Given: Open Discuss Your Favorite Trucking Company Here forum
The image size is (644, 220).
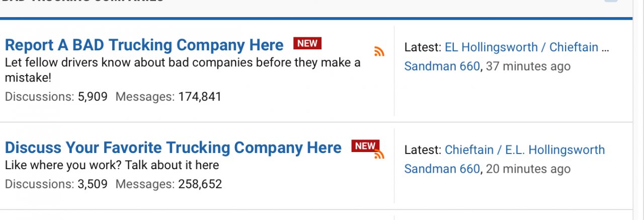Looking at the screenshot, I should (173, 148).
